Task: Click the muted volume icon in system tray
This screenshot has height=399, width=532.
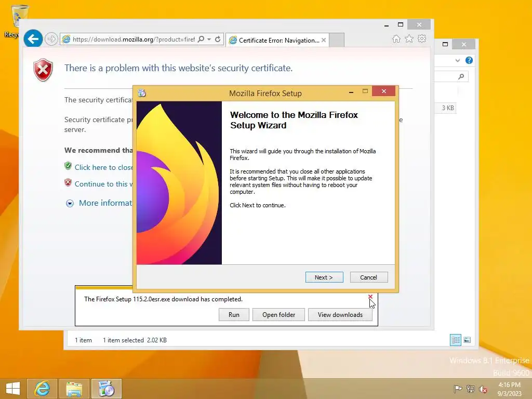Action: pos(483,389)
